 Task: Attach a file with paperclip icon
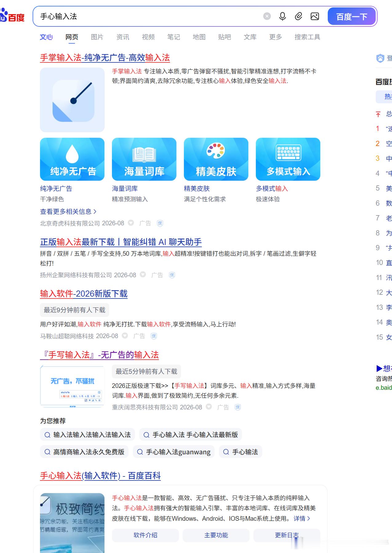point(299,16)
